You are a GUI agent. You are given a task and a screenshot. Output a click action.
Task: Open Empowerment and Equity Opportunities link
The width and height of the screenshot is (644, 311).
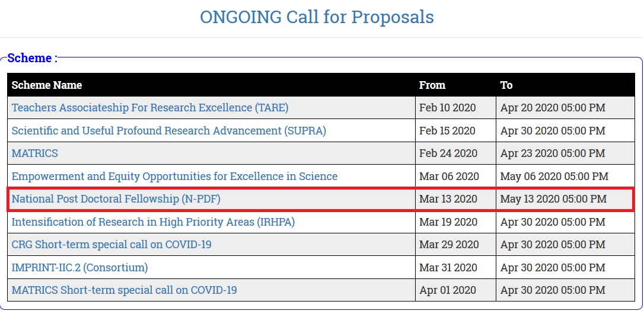click(174, 177)
